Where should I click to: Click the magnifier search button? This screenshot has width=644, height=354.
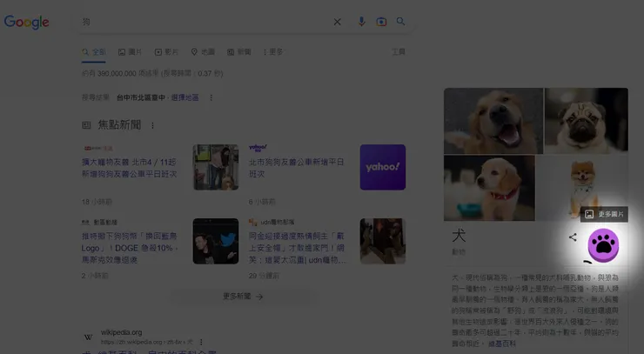(x=400, y=22)
